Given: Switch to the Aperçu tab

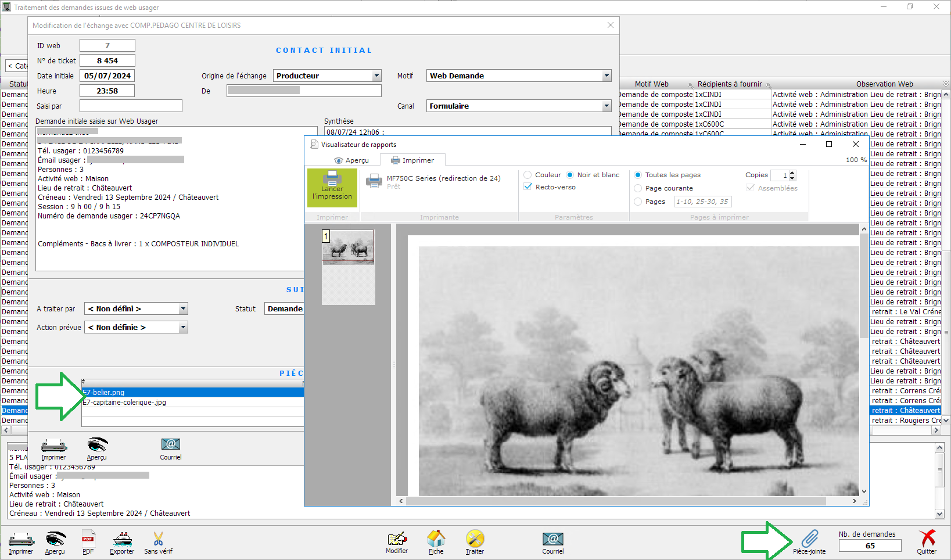Looking at the screenshot, I should point(352,160).
